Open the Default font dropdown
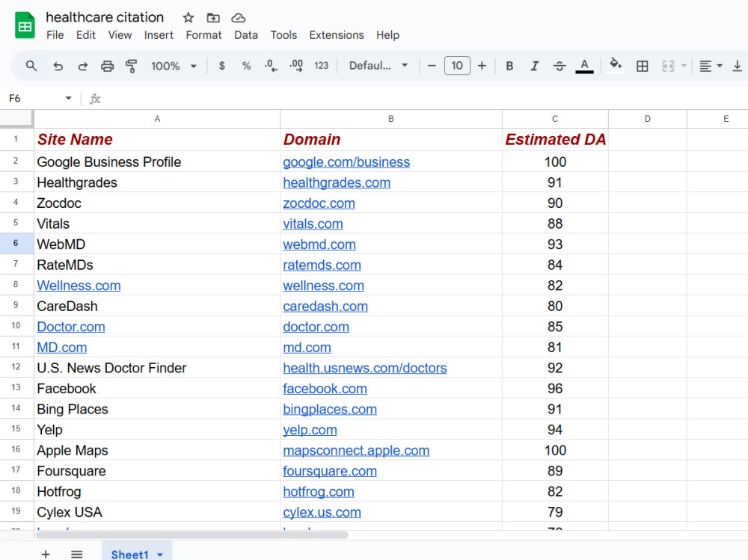748x560 pixels. click(x=378, y=66)
